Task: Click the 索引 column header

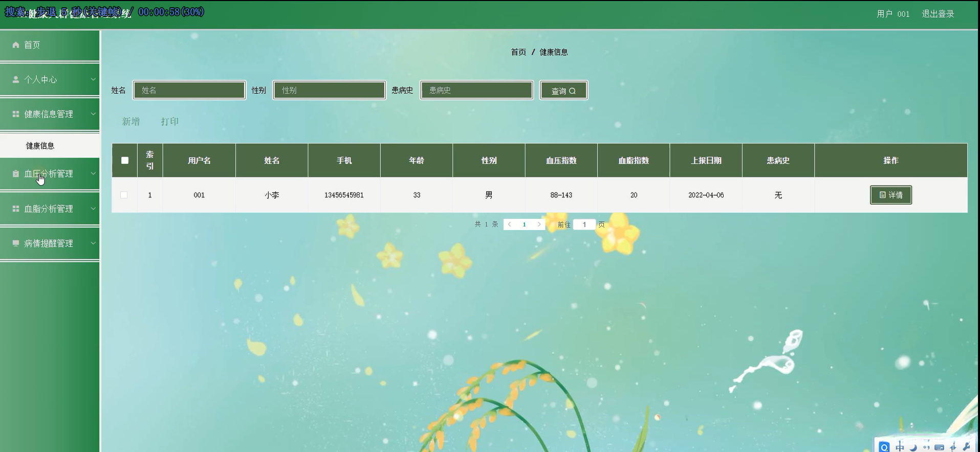Action: point(150,161)
